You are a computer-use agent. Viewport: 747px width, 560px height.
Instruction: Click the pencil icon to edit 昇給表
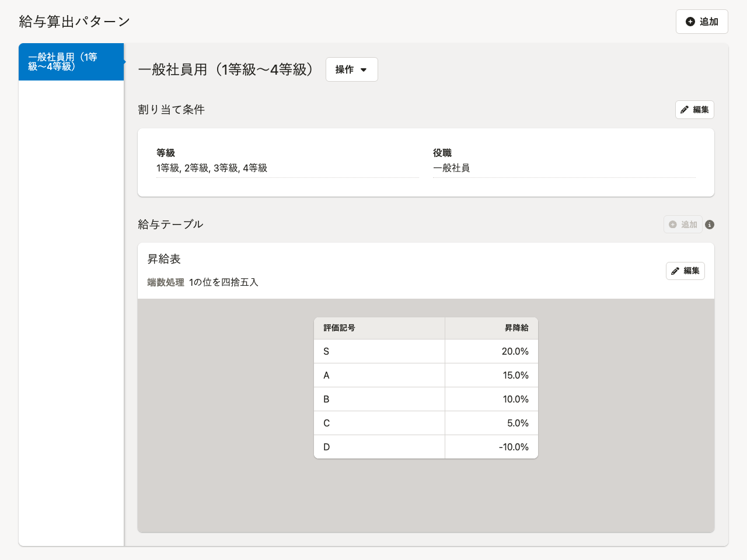pyautogui.click(x=675, y=271)
